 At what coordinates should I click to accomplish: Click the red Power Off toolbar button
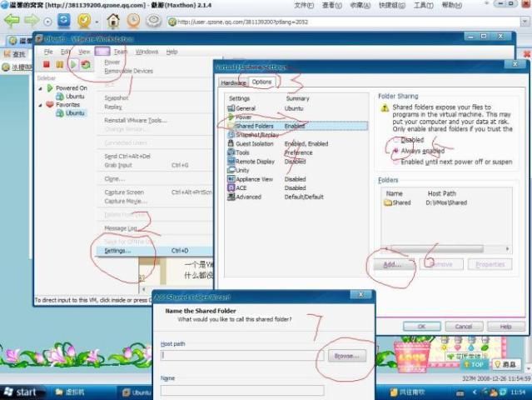46,64
